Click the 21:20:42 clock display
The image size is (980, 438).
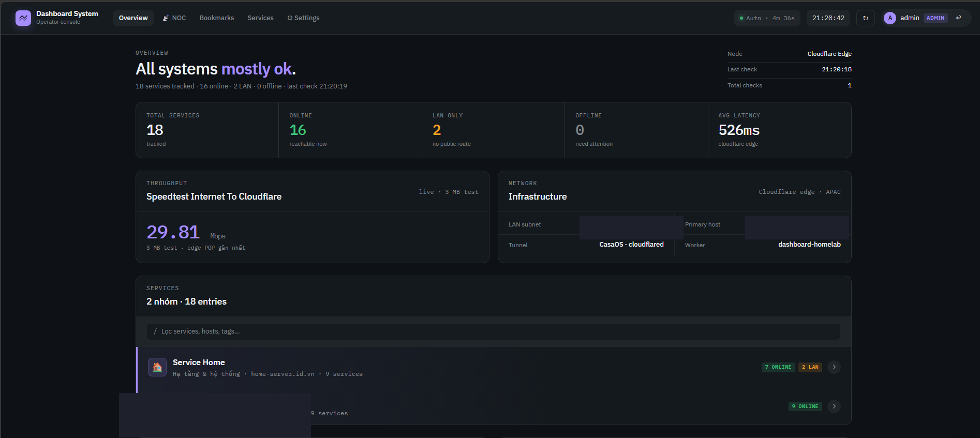pyautogui.click(x=828, y=18)
